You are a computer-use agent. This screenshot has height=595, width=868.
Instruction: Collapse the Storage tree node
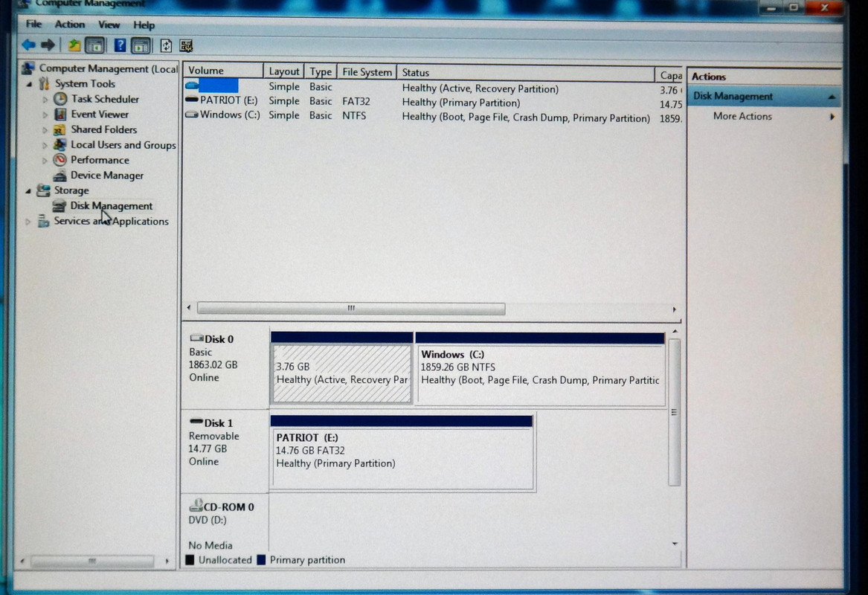pyautogui.click(x=28, y=191)
